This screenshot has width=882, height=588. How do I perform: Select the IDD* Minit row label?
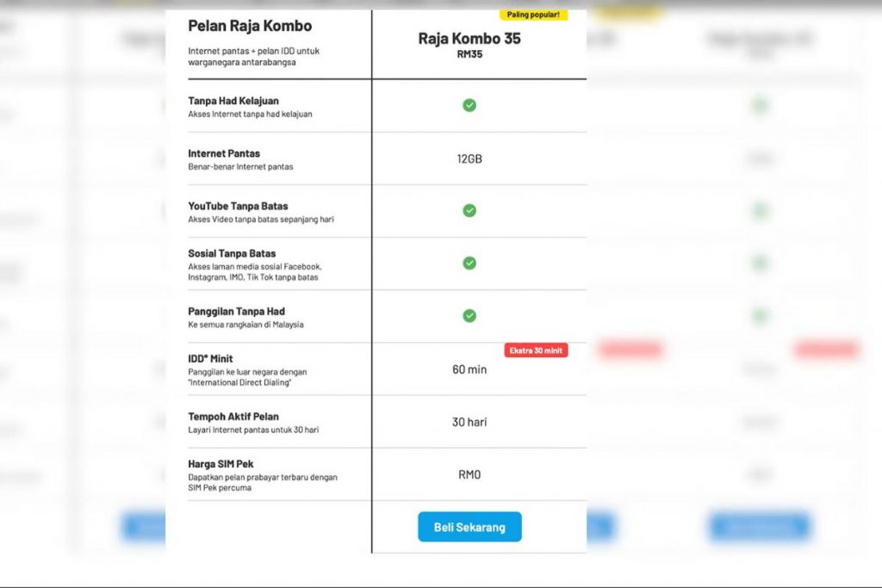tap(210, 358)
